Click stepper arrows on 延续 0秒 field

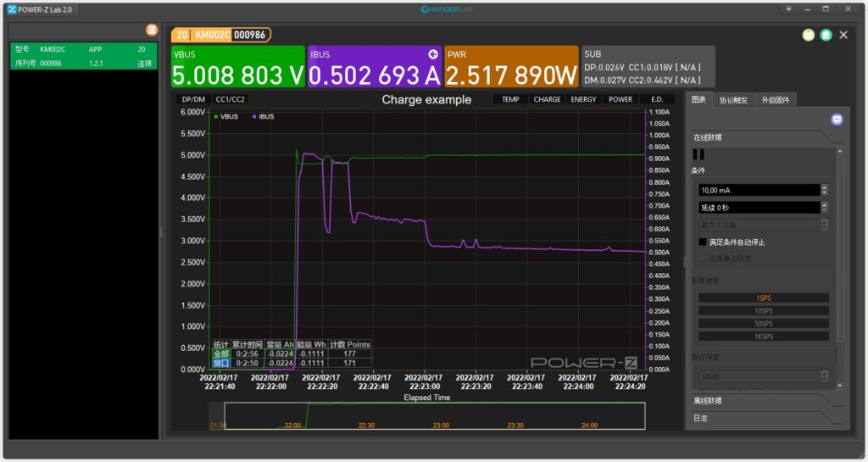click(x=824, y=208)
